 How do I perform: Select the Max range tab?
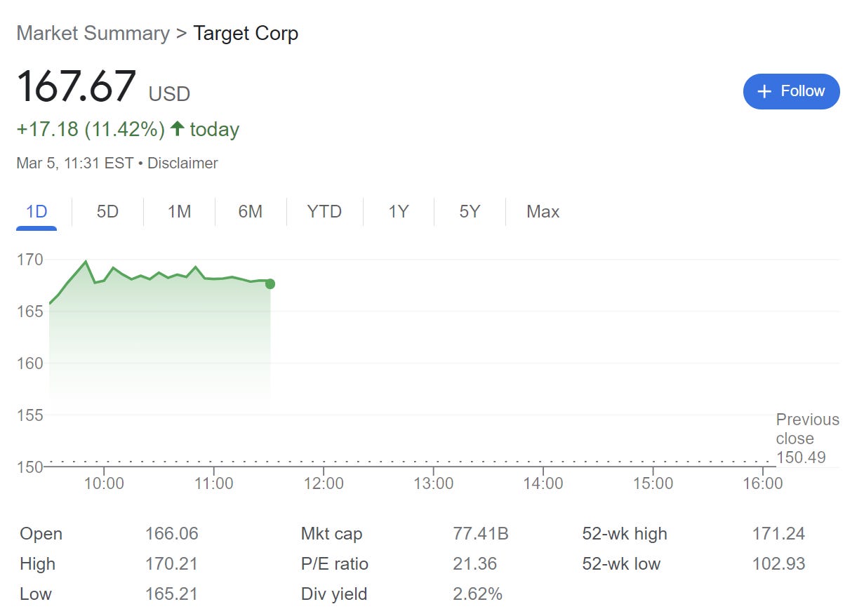tap(543, 212)
